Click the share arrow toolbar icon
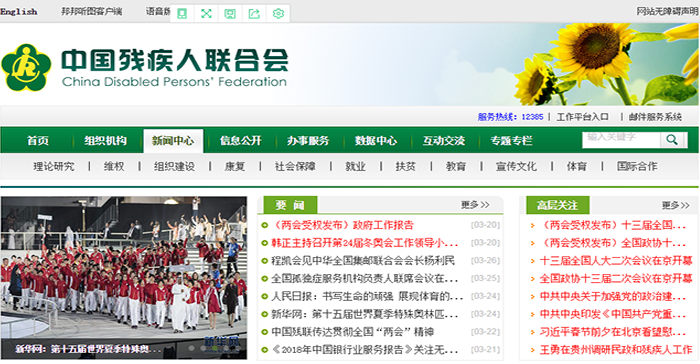This screenshot has height=364, width=700. pos(254,13)
